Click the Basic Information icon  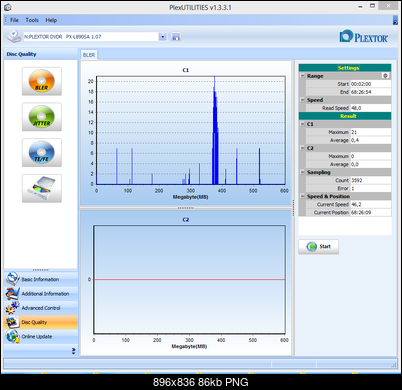pos(13,279)
